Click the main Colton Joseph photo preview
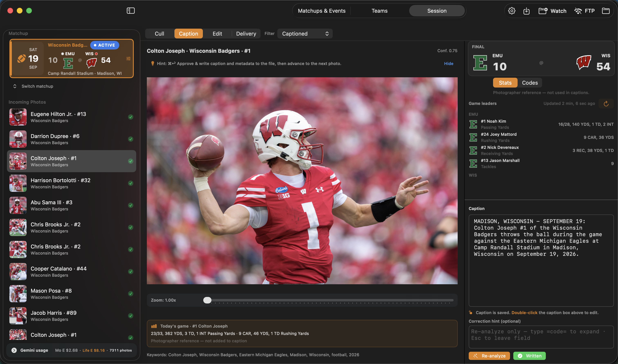Viewport: 618px width, 364px height. click(x=302, y=181)
